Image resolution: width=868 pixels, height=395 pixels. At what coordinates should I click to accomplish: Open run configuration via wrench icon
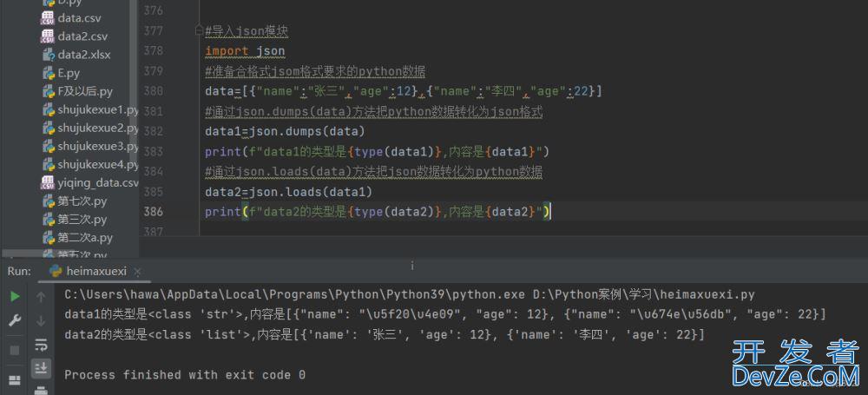pyautogui.click(x=15, y=320)
